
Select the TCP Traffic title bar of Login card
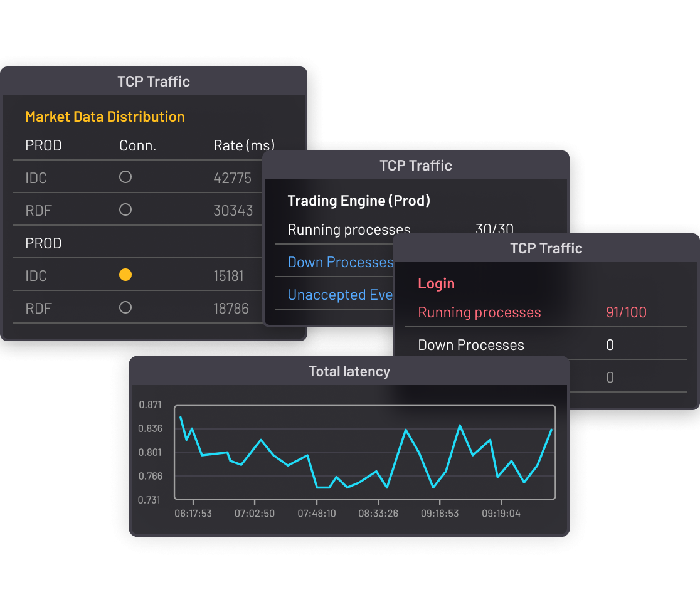click(546, 248)
